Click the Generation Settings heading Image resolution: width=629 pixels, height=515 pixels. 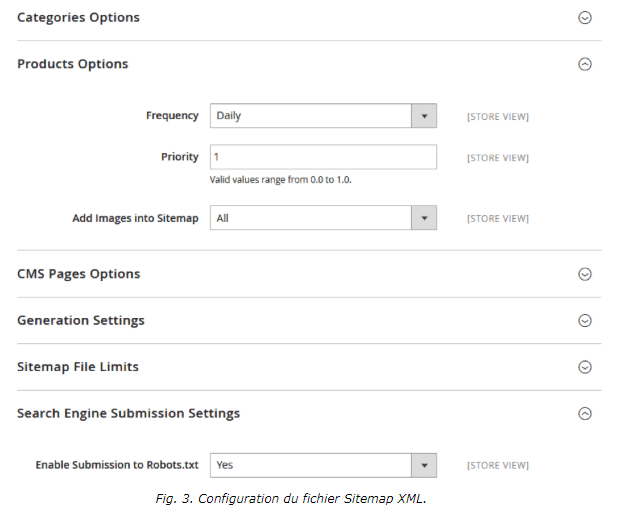click(x=81, y=320)
